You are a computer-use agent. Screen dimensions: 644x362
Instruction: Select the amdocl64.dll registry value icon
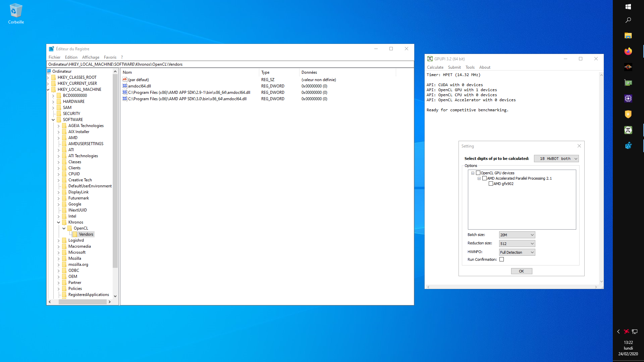(x=125, y=86)
